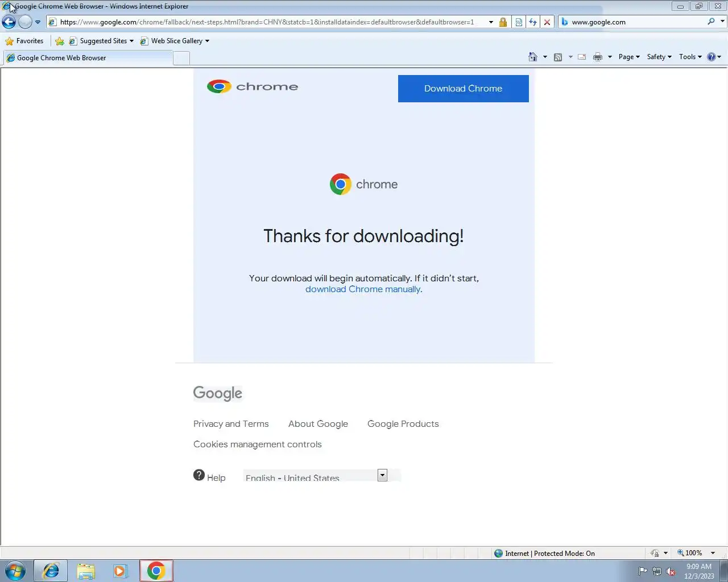Screen dimensions: 728x582
Task: Click Internet Protected Mode status text
Action: (x=549, y=554)
